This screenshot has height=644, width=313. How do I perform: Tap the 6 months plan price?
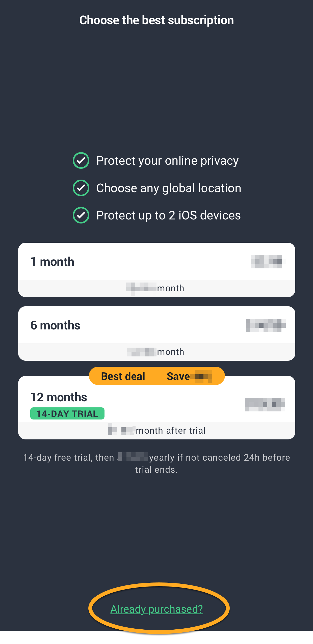pos(266,325)
